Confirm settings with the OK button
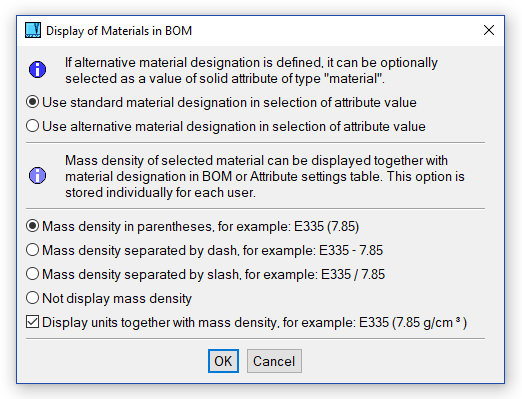The width and height of the screenshot is (522, 399). pyautogui.click(x=223, y=361)
